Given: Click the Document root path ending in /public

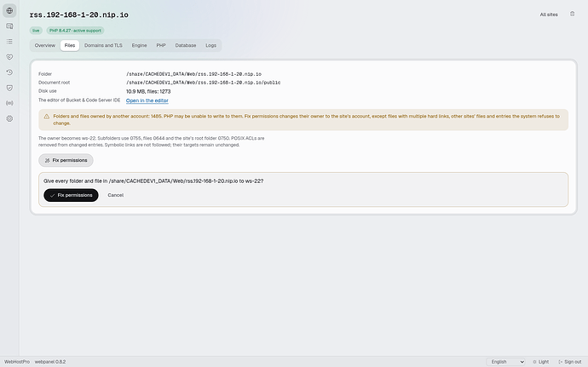Looking at the screenshot, I should click(x=204, y=83).
